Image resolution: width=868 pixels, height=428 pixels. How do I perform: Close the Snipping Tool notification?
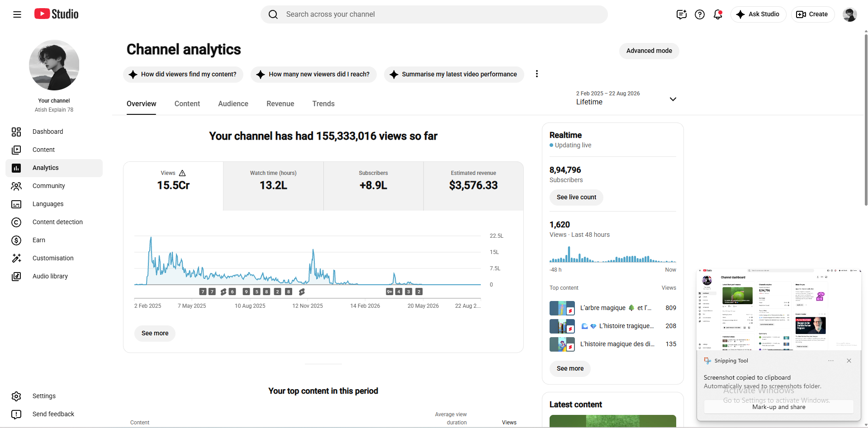[849, 361]
